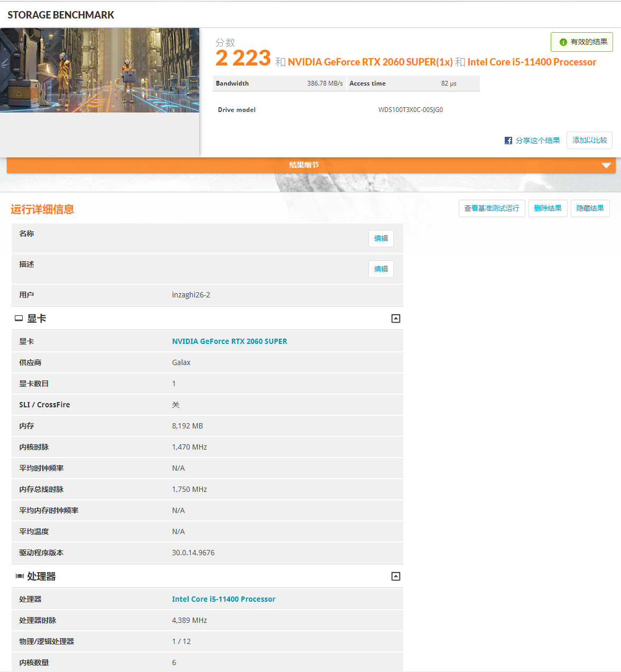Click the 结果细节 bar label
621x672 pixels.
[x=304, y=165]
